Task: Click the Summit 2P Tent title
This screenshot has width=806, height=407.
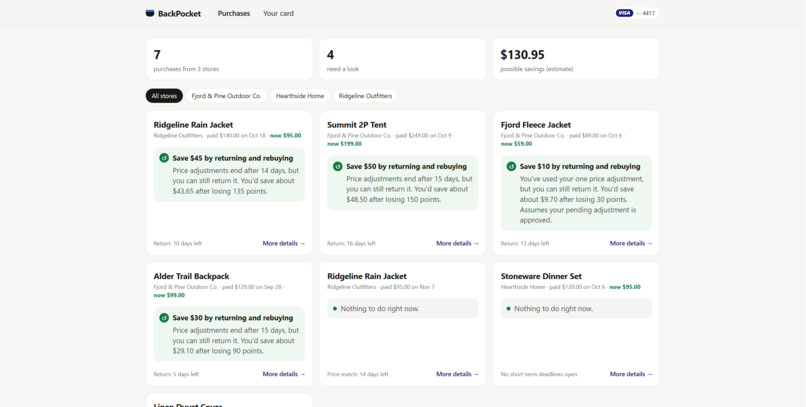Action: [357, 124]
